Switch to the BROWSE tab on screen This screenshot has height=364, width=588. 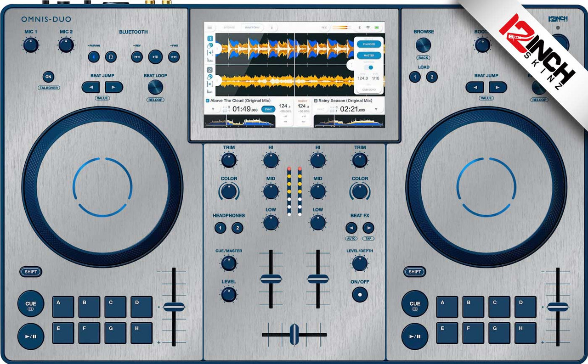(229, 28)
